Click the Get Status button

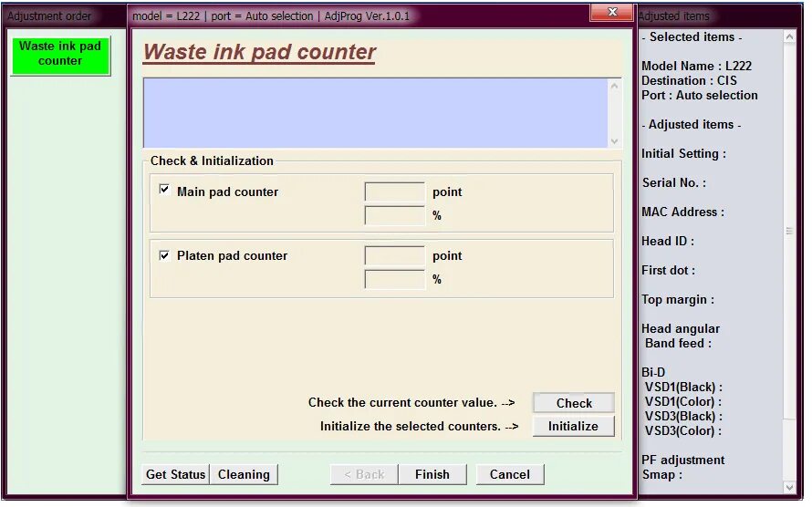coord(175,474)
